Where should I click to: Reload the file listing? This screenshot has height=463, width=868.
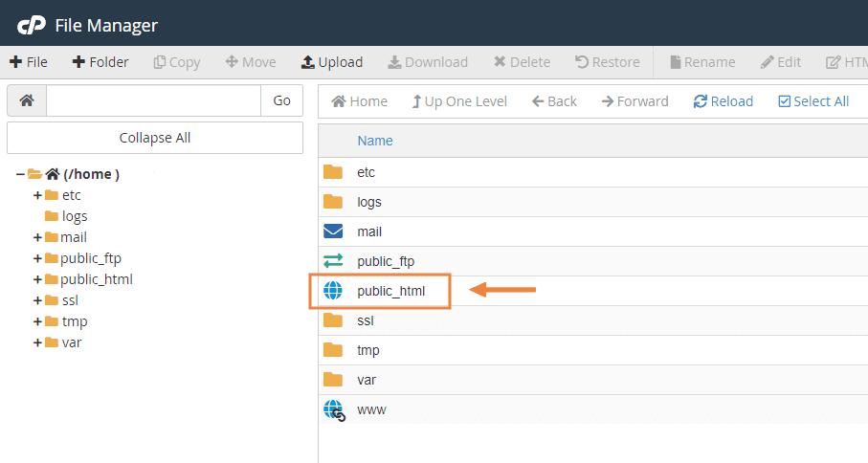(x=723, y=101)
